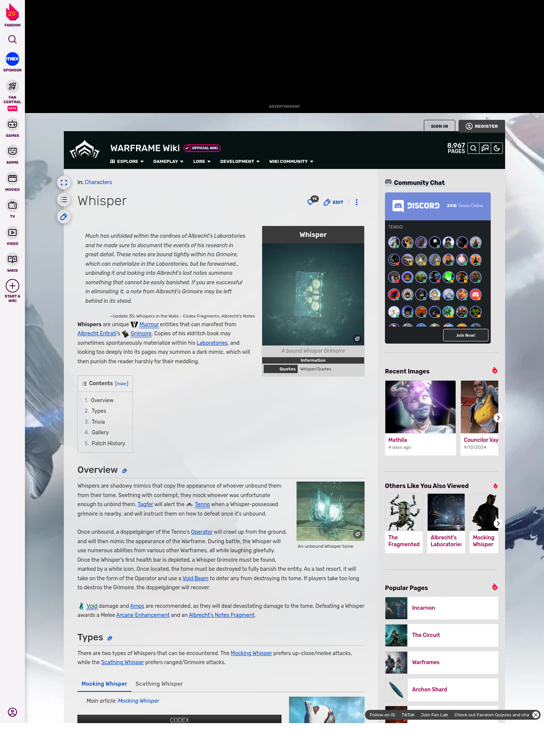
Task: Click Join Fan Lab in bottom bar
Action: coord(434,715)
